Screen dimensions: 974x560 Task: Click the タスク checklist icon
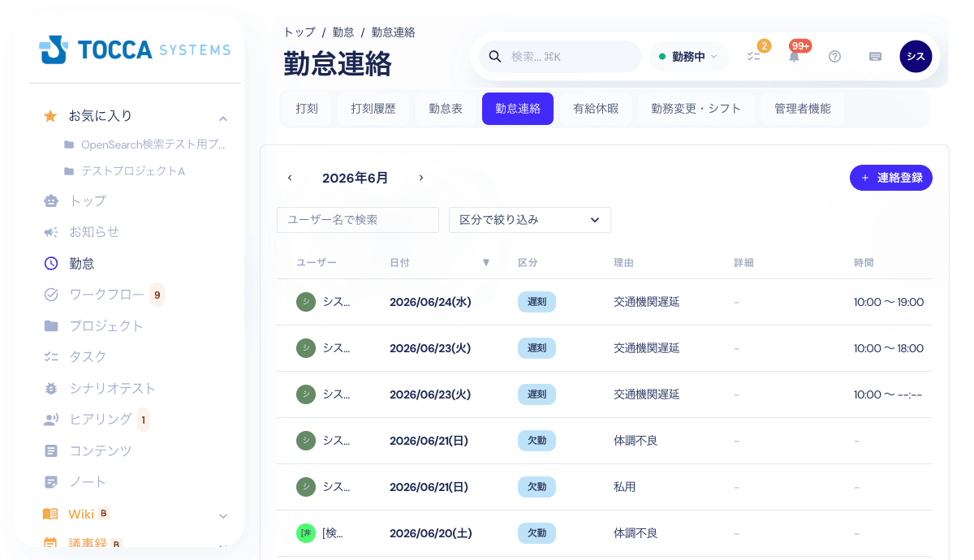tap(51, 356)
